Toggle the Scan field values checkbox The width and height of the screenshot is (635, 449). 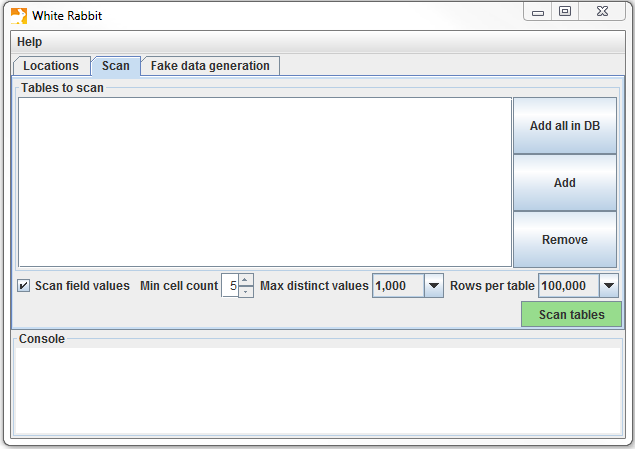click(23, 286)
